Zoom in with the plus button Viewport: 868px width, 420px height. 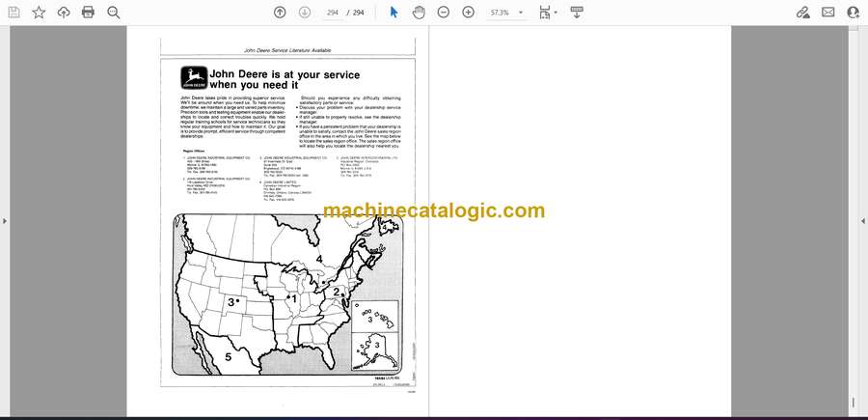(x=469, y=13)
